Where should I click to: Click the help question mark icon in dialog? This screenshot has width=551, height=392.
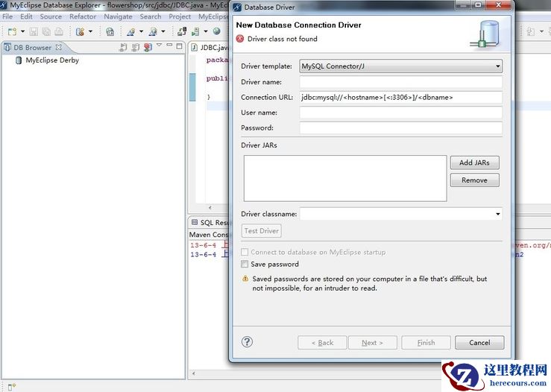tap(247, 341)
